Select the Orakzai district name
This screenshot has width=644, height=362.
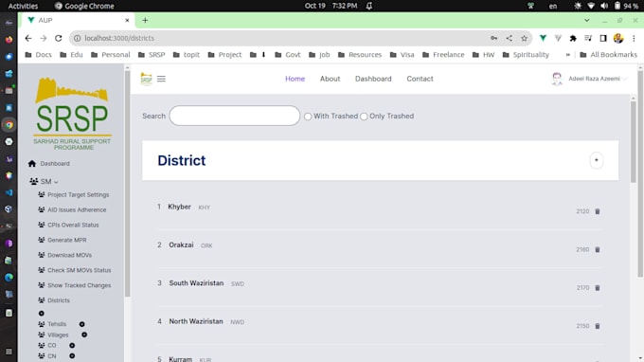(x=181, y=244)
